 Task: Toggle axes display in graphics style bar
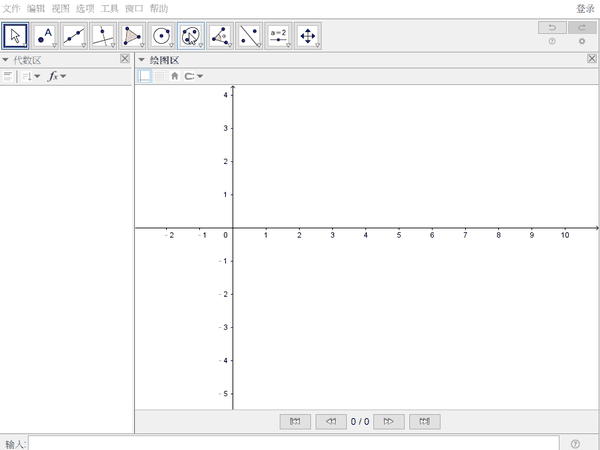click(144, 76)
